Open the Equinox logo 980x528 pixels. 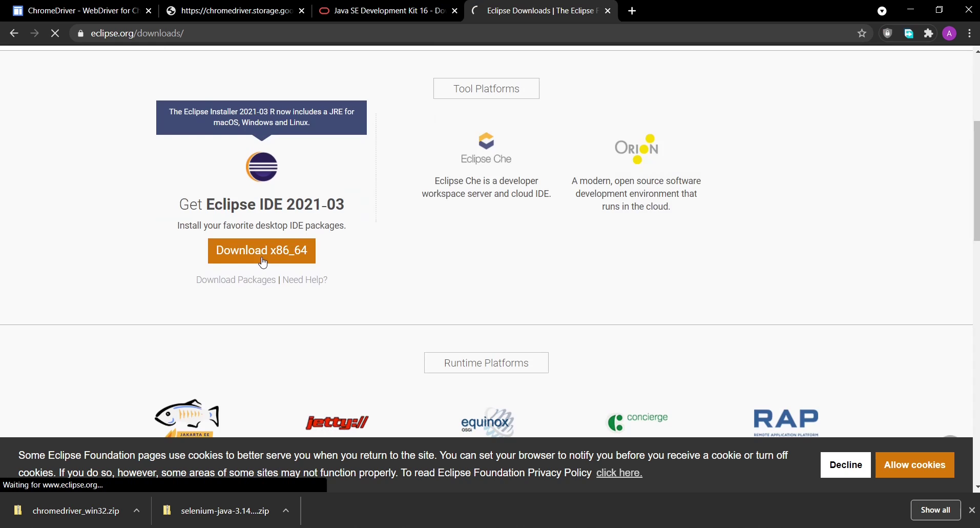point(487,422)
